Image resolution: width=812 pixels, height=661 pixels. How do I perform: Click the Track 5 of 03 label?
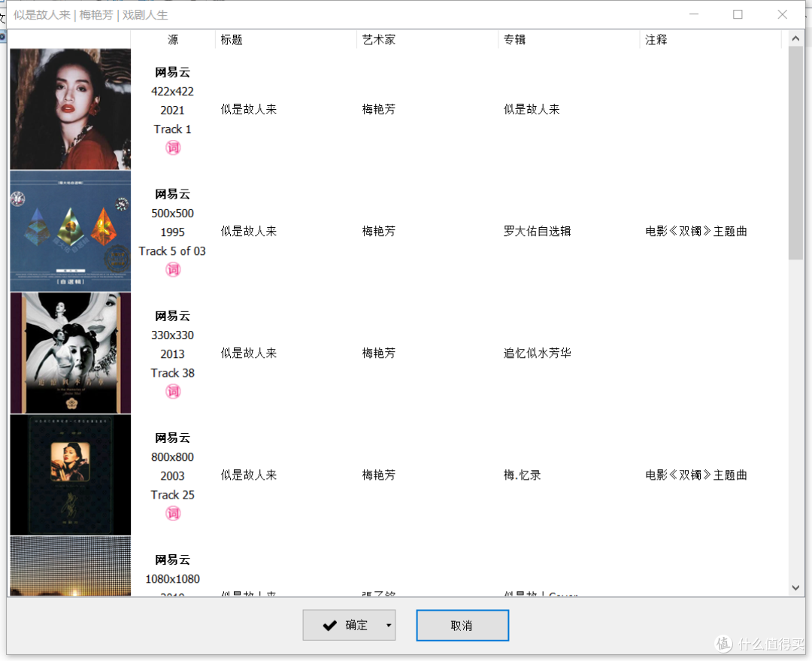click(x=172, y=250)
